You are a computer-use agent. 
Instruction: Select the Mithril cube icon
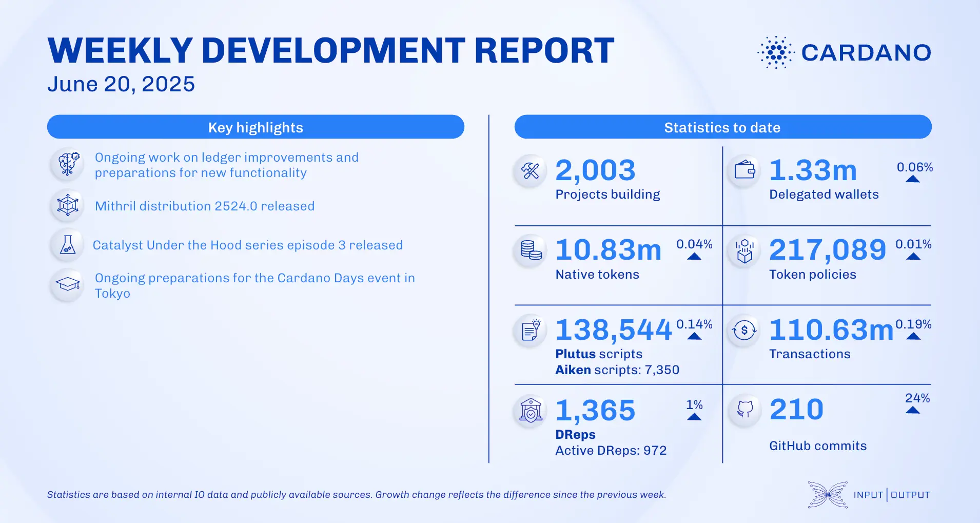(67, 205)
